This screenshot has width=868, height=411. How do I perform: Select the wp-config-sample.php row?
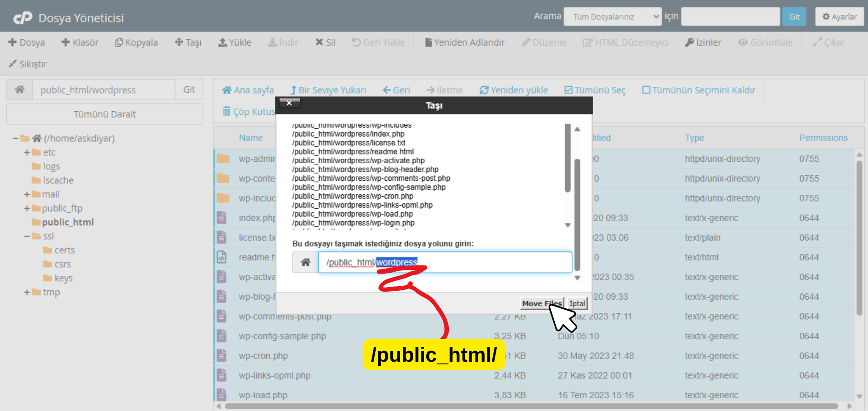pyautogui.click(x=534, y=336)
